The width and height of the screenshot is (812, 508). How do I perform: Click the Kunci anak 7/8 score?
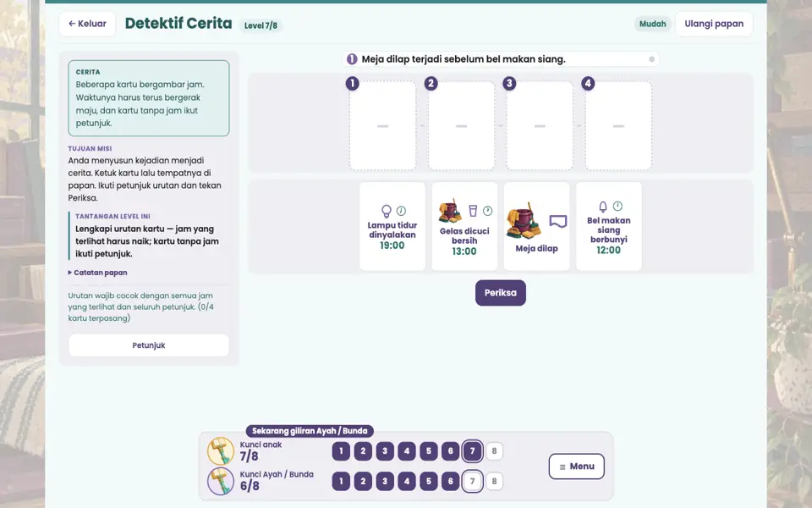[249, 456]
